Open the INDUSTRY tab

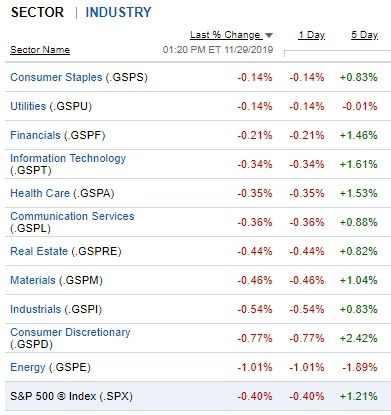pyautogui.click(x=118, y=12)
